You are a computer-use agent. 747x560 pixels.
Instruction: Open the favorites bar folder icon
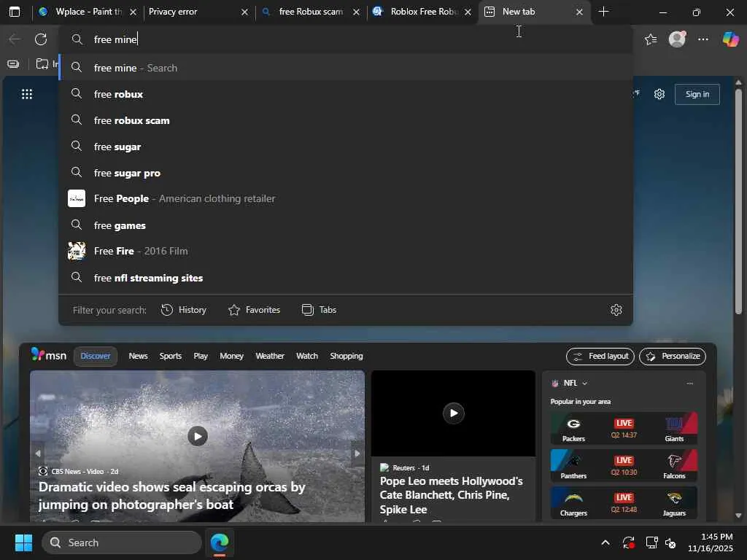[42, 64]
